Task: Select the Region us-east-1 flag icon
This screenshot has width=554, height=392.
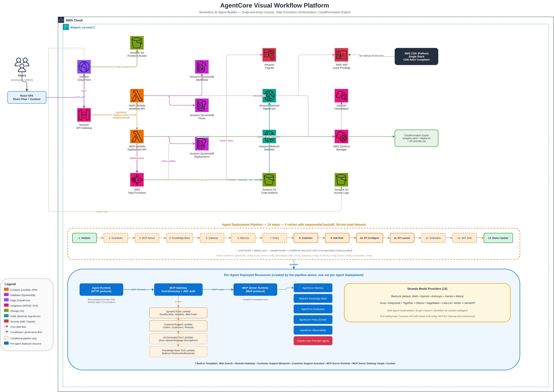Action: (x=66, y=27)
